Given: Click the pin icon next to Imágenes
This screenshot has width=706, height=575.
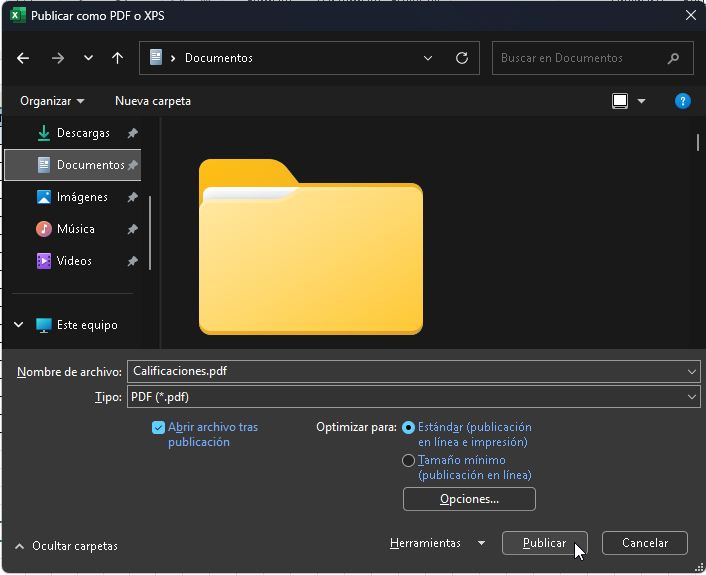Looking at the screenshot, I should click(132, 197).
